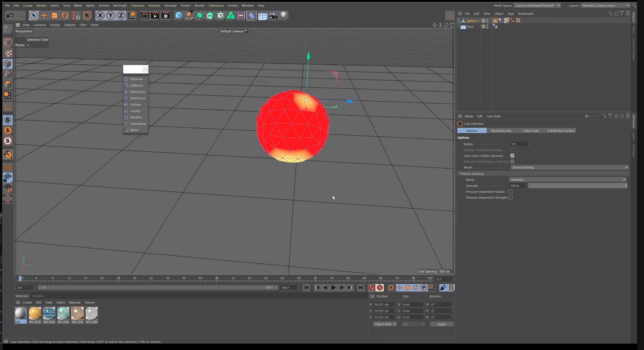Enable record active objects keyframe button
This screenshot has height=350, width=644.
click(x=372, y=288)
